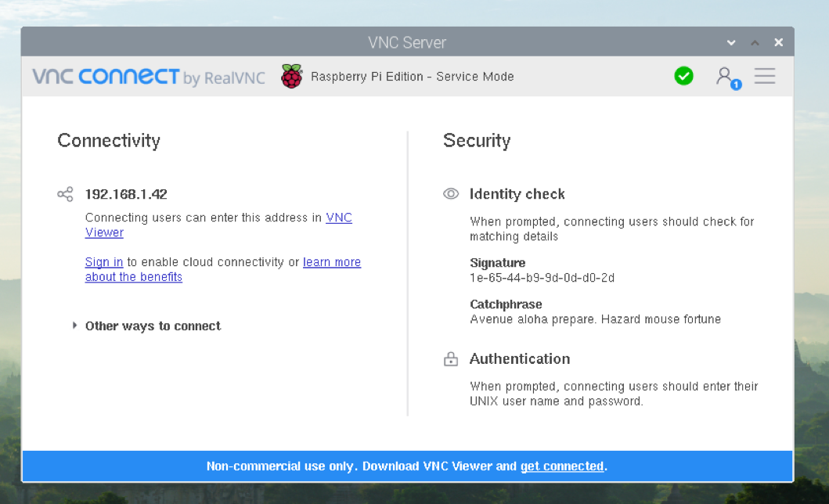Click the Identity check eye icon
The image size is (829, 504).
pos(451,193)
